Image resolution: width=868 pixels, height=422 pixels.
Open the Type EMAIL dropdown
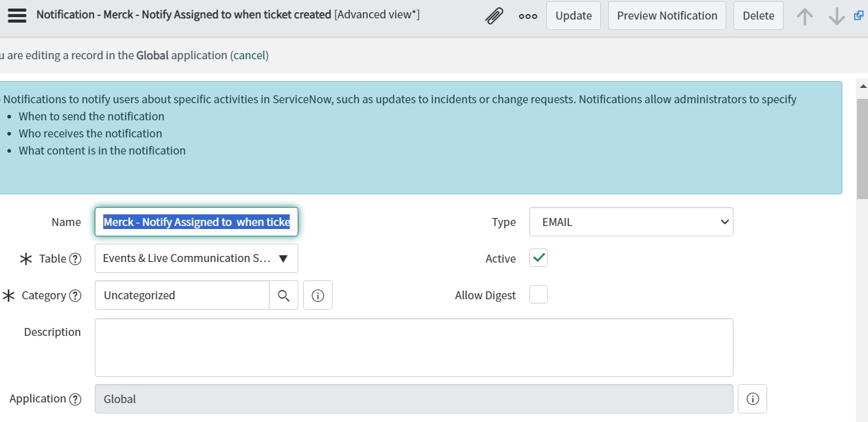(x=631, y=222)
